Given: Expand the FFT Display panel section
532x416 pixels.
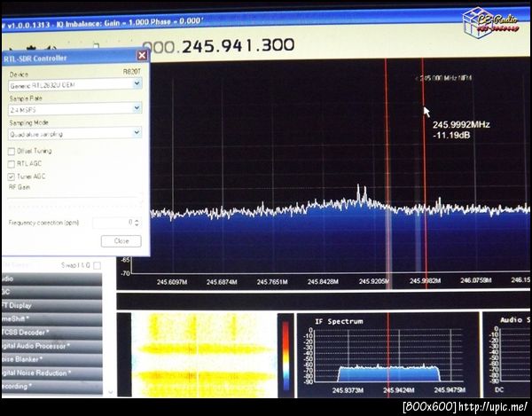Looking at the screenshot, I should click(x=51, y=306).
